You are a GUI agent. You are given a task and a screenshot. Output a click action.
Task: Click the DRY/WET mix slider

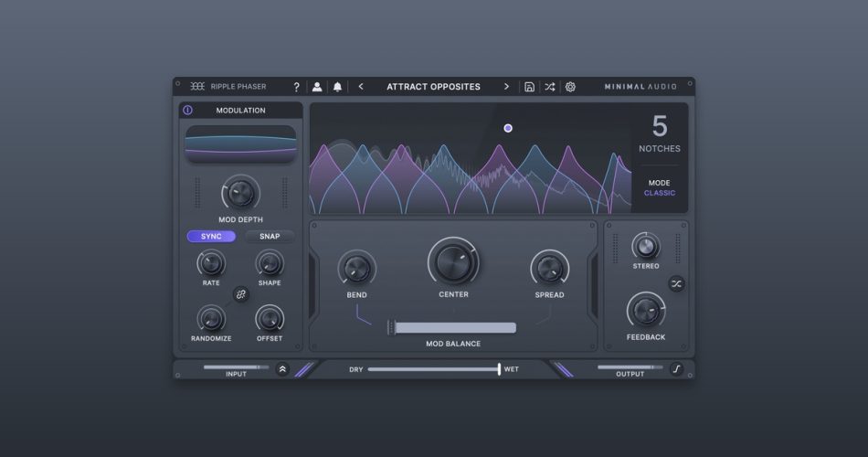[435, 369]
